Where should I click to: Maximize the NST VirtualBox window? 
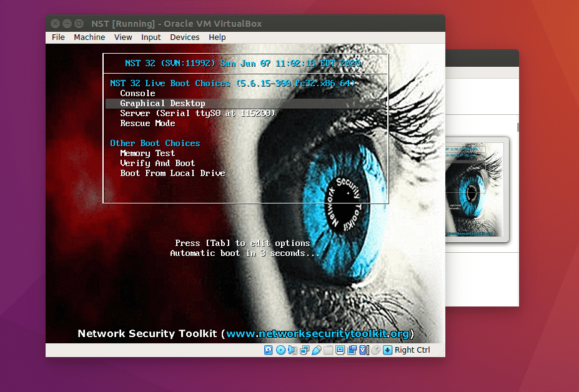[79, 24]
